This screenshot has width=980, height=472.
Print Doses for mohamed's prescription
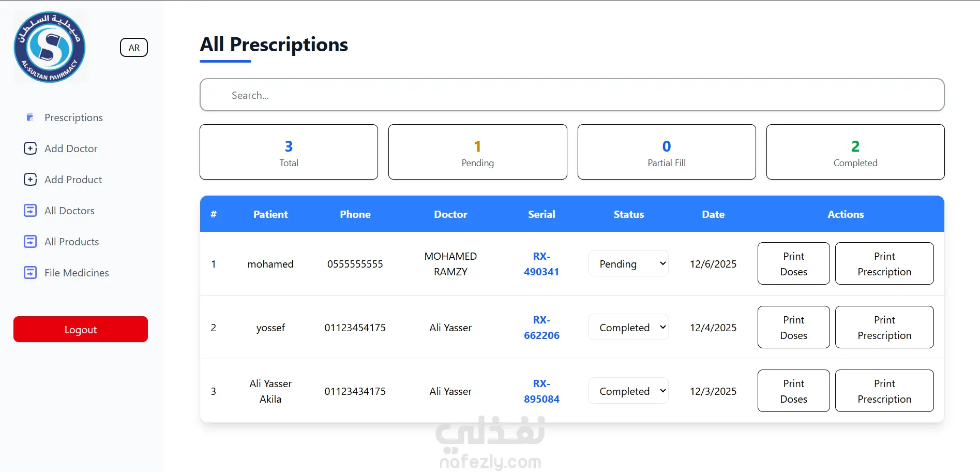click(793, 264)
